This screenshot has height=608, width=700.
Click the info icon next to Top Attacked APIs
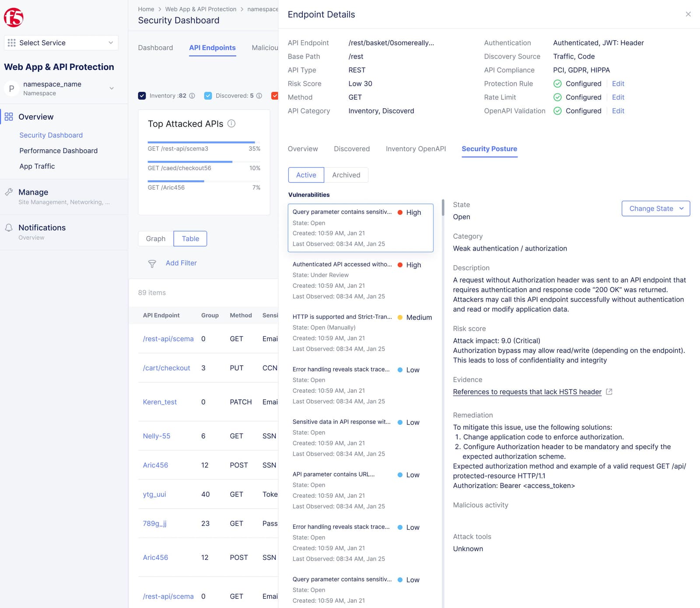231,123
